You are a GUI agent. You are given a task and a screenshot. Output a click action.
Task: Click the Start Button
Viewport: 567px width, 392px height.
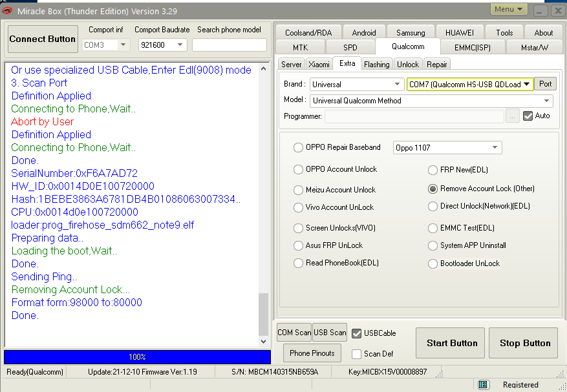(450, 343)
